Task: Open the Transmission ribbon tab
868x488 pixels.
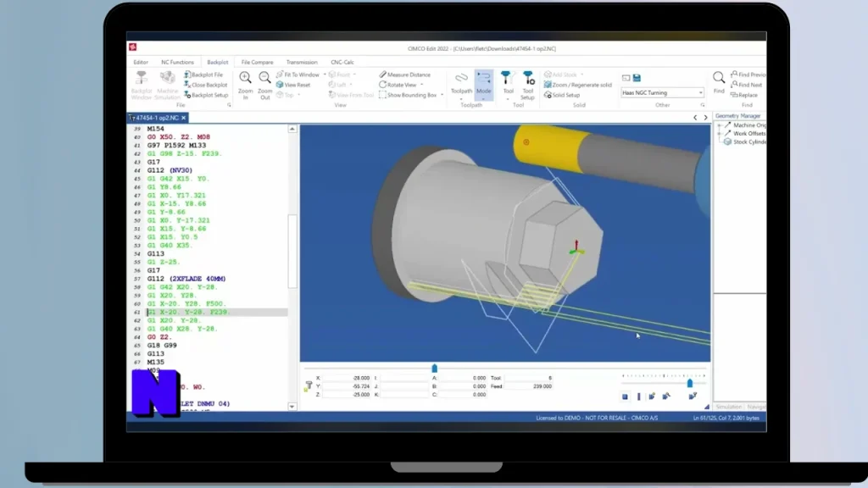Action: [x=302, y=63]
